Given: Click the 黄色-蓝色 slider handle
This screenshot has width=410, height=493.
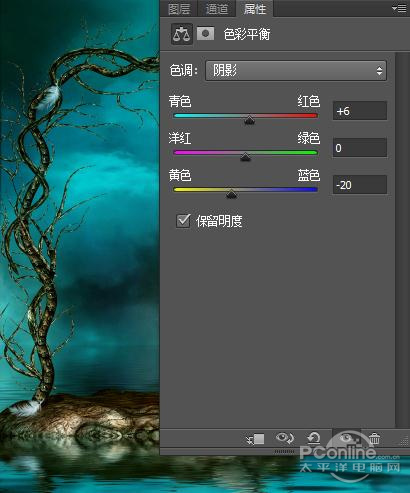Looking at the screenshot, I should (x=231, y=194).
